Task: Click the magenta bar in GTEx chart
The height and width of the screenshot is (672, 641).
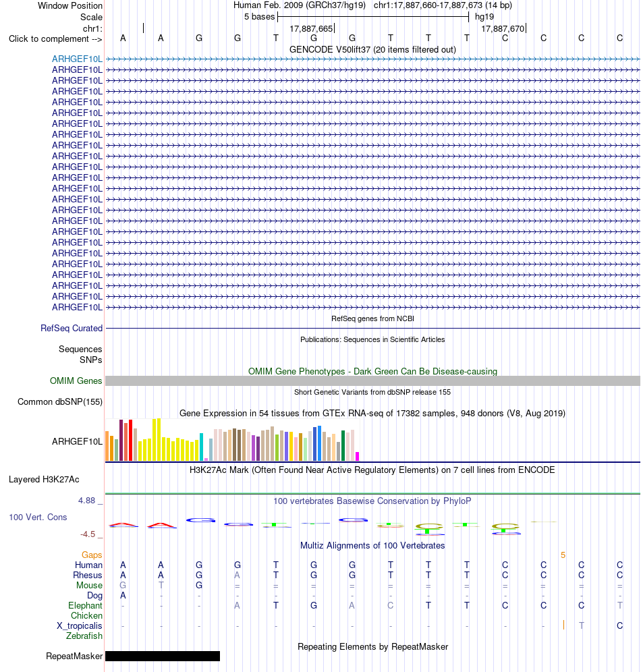Action: point(358,456)
